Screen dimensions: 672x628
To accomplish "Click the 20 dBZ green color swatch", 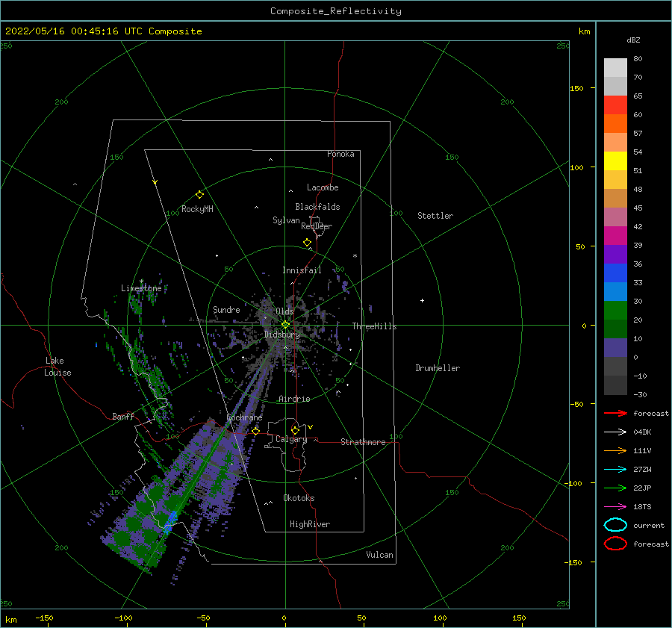I will tap(615, 311).
